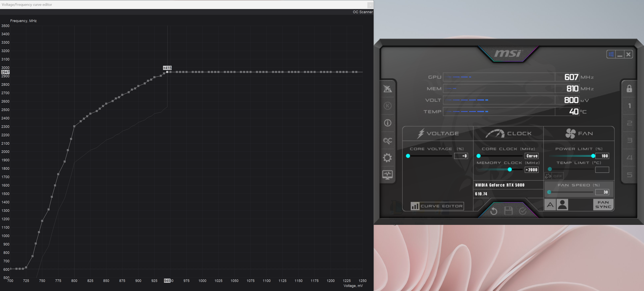Click the MSI logo at the top of Afterburner

(x=508, y=53)
